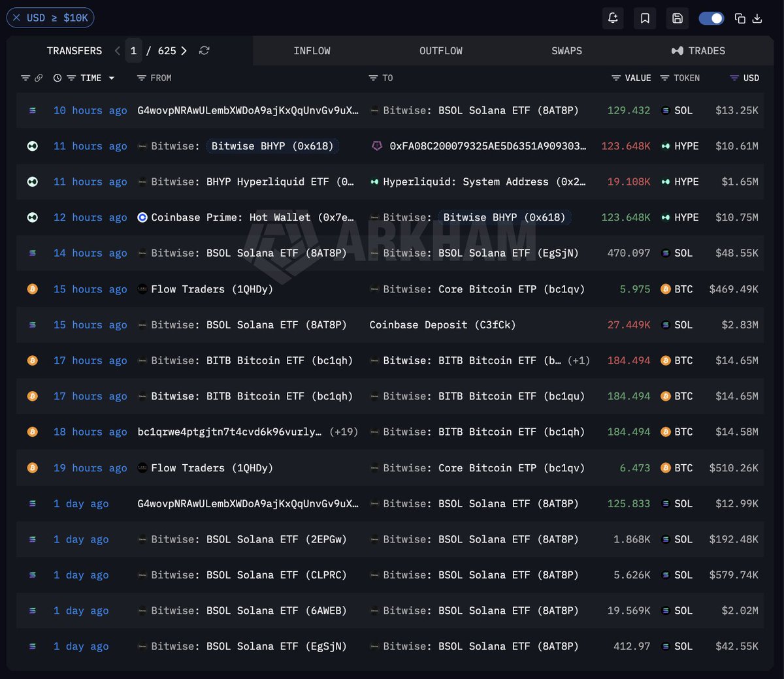Click the $510.26K USD value
This screenshot has height=679, width=784.
pyautogui.click(x=734, y=468)
